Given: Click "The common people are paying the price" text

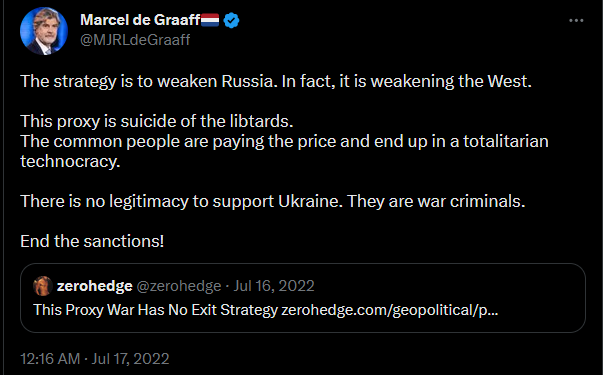Looking at the screenshot, I should (x=178, y=141).
